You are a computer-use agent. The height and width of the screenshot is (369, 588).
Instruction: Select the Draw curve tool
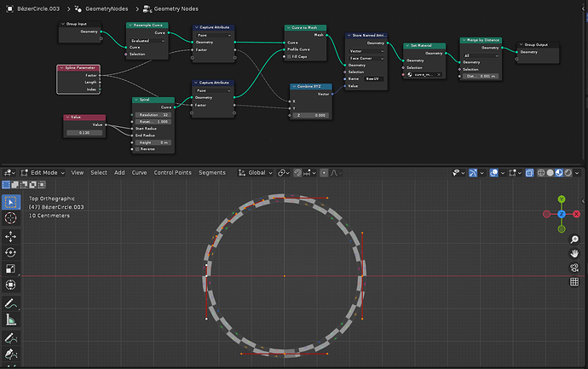coord(11,337)
